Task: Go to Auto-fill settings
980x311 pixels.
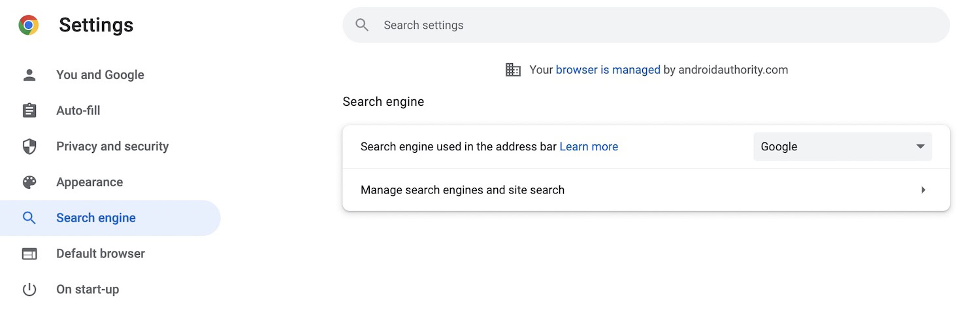Action: click(78, 110)
